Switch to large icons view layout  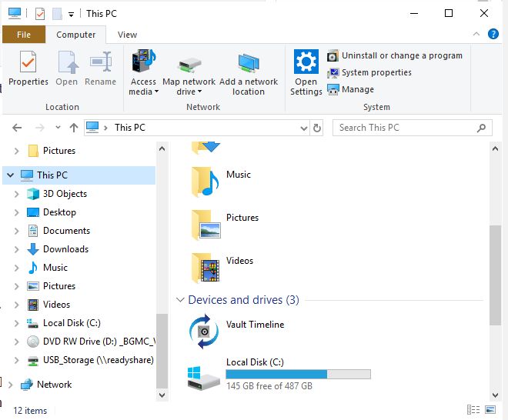490,410
